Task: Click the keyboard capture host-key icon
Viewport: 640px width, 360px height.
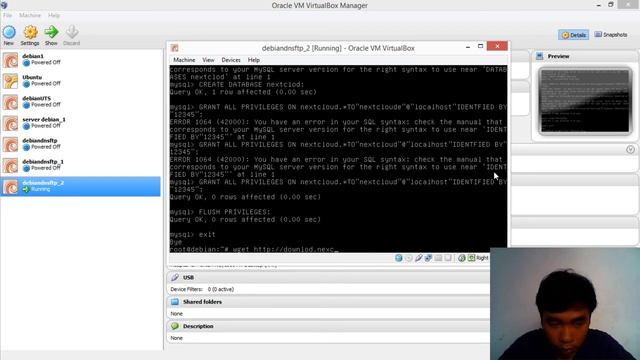Action: coord(471,258)
